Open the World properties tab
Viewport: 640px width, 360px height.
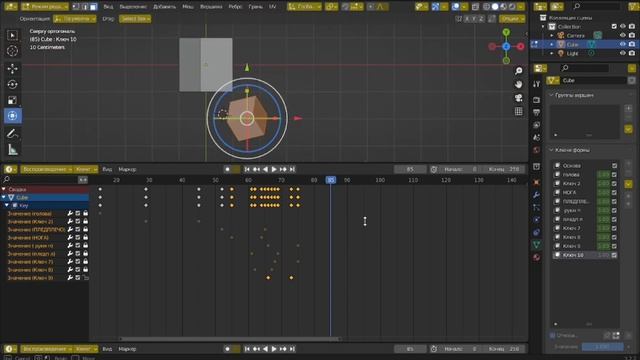[x=536, y=150]
